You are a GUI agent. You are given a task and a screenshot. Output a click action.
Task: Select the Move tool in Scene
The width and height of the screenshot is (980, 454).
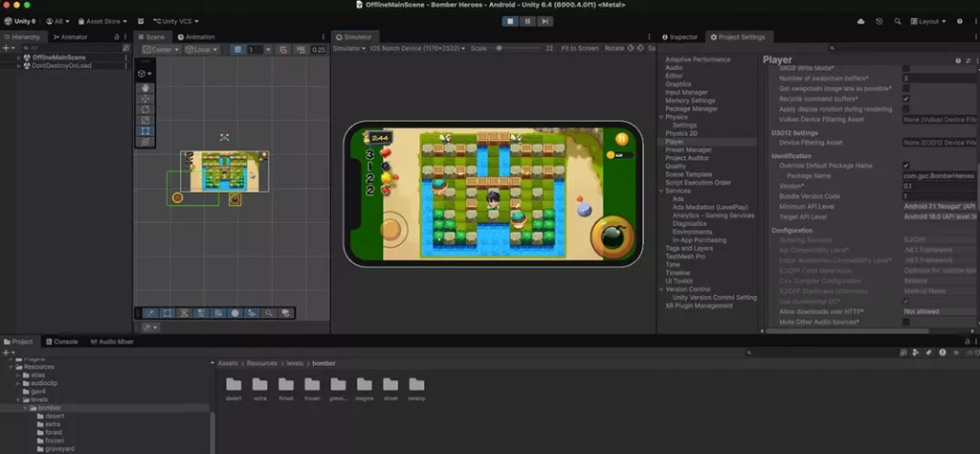click(x=145, y=99)
